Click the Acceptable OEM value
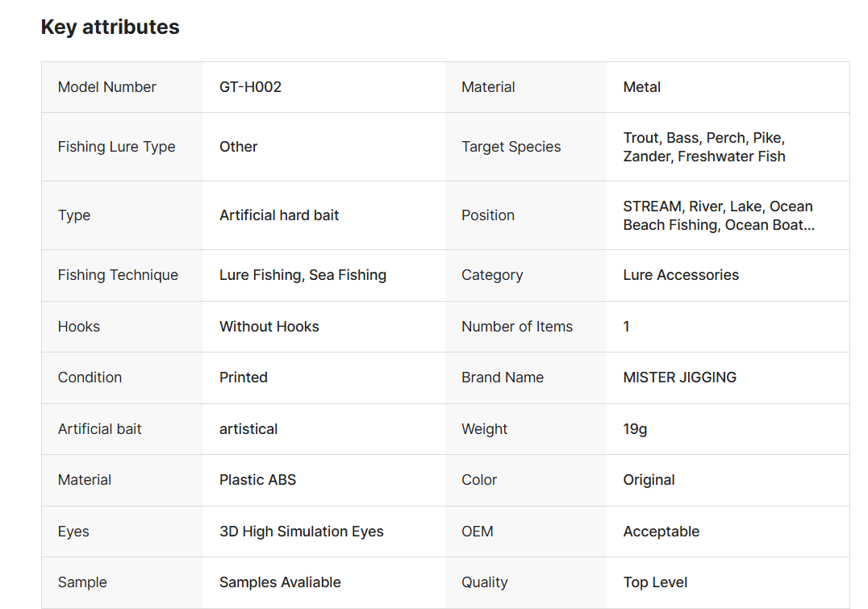The height and width of the screenshot is (609, 868). click(661, 532)
